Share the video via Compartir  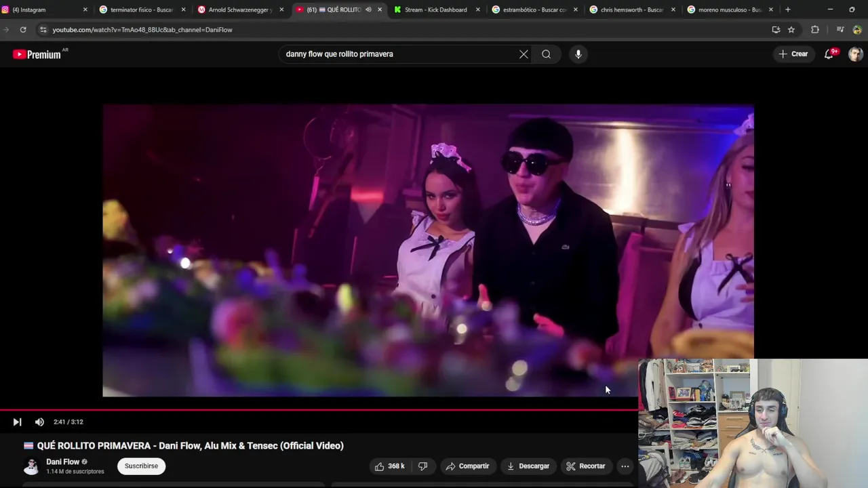[x=467, y=466]
